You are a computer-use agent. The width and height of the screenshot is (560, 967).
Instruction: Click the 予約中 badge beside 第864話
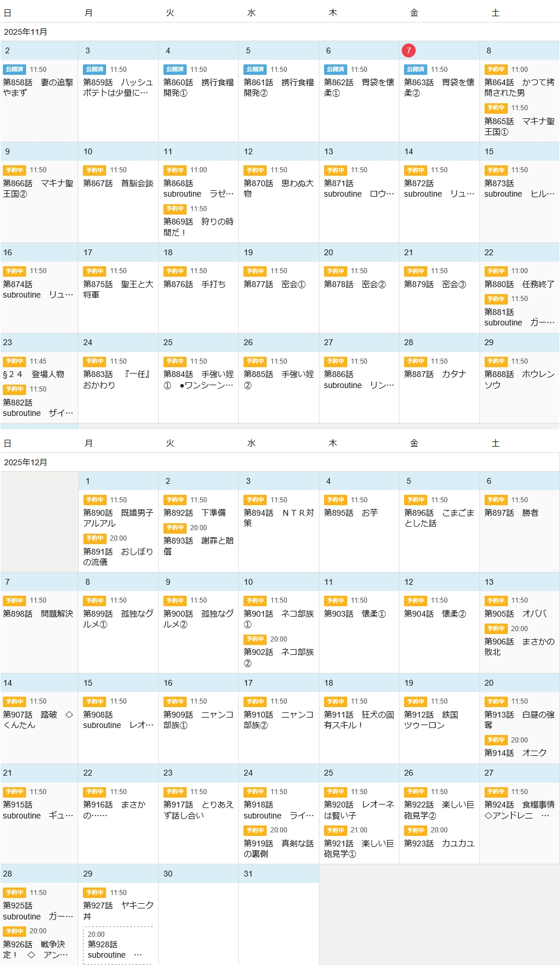coord(496,70)
